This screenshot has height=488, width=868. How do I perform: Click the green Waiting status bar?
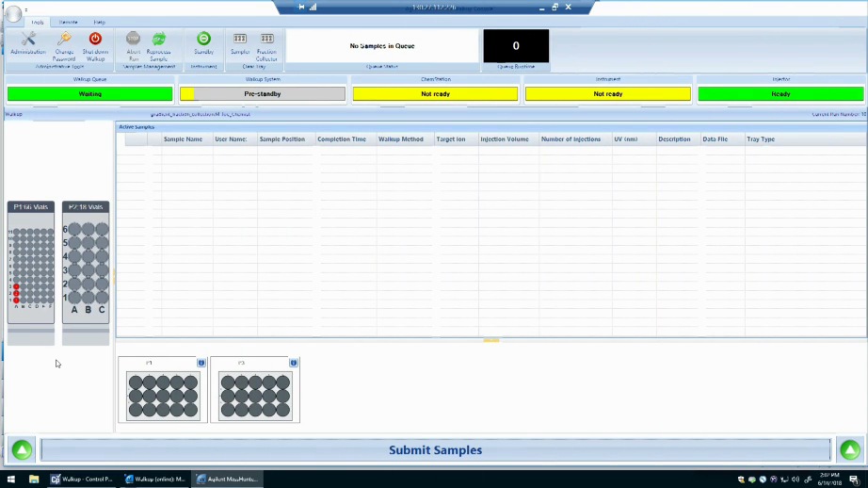pyautogui.click(x=90, y=94)
